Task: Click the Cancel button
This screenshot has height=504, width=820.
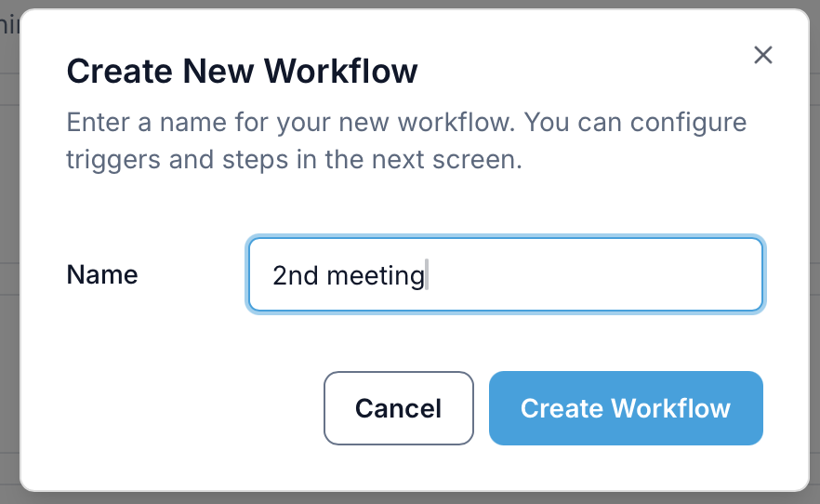Action: click(x=398, y=408)
